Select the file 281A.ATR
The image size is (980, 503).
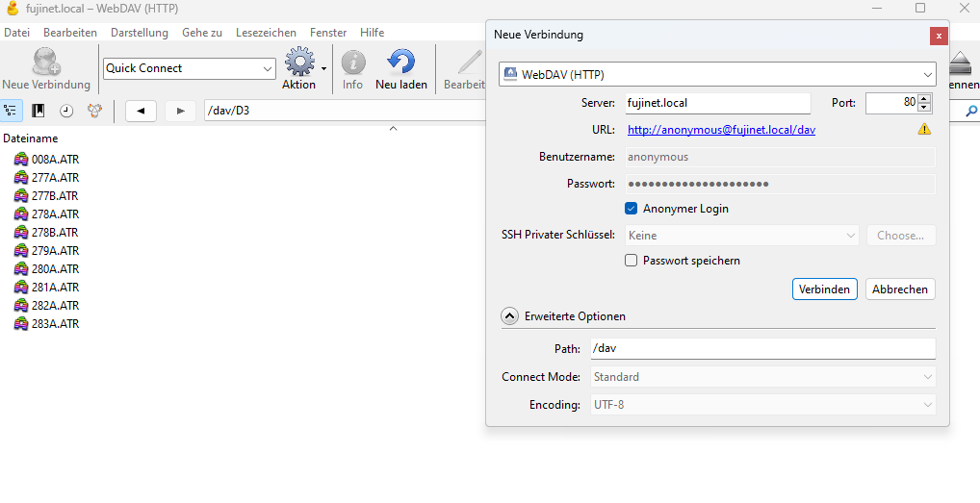[x=55, y=287]
